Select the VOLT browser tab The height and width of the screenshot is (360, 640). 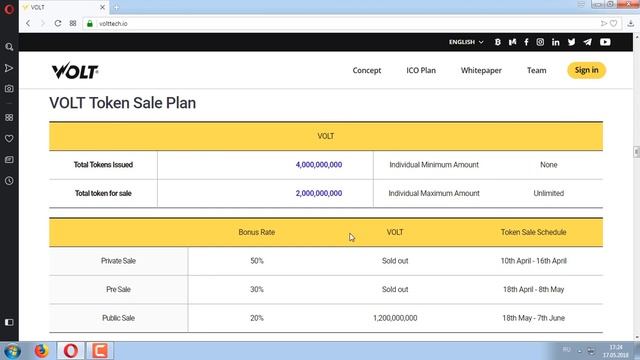(x=64, y=7)
